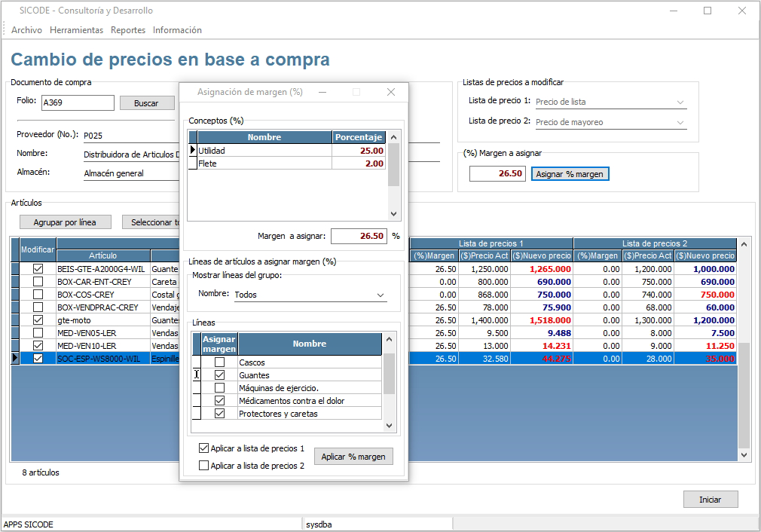Enable Aplicar a lista de precios 2
This screenshot has width=761, height=532.
tap(203, 466)
